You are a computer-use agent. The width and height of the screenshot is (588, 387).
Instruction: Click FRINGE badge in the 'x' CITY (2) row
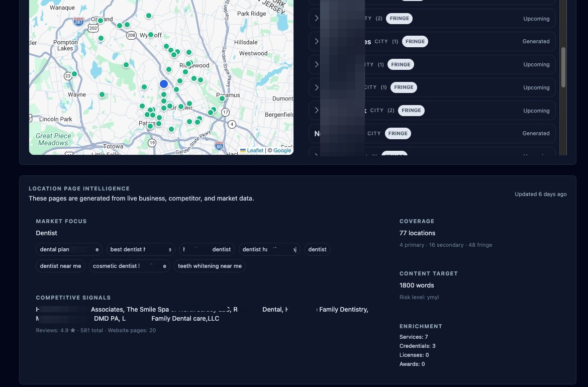tap(411, 110)
